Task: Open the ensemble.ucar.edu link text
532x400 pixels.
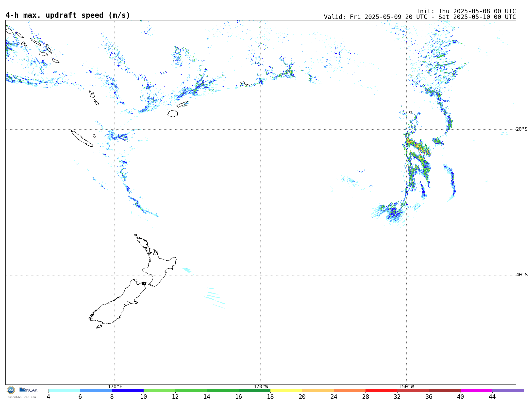Action: pos(22,397)
